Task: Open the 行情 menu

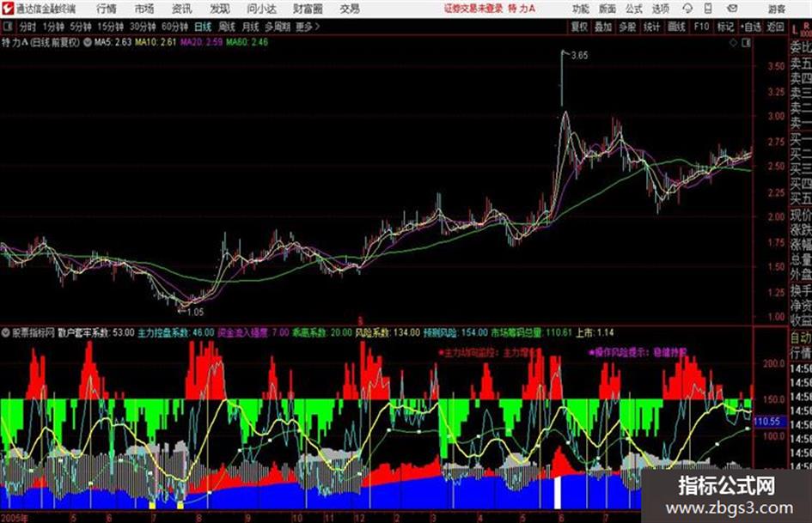Action: (107, 9)
